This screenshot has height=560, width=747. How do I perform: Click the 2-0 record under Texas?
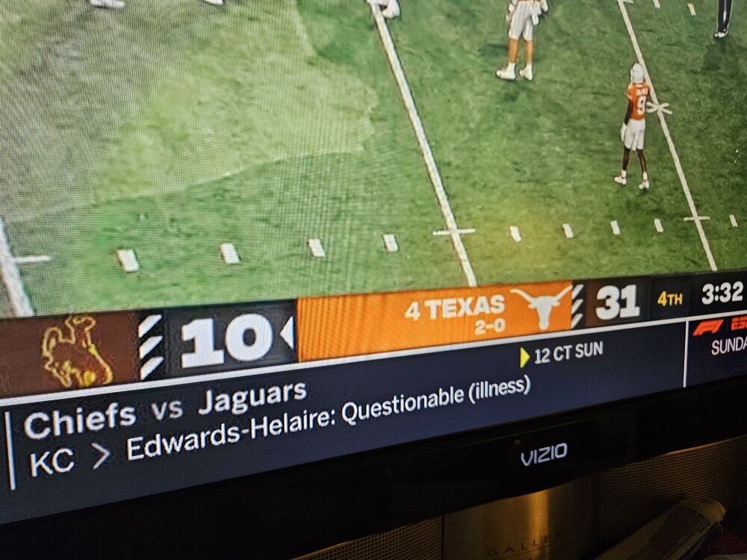tap(489, 326)
